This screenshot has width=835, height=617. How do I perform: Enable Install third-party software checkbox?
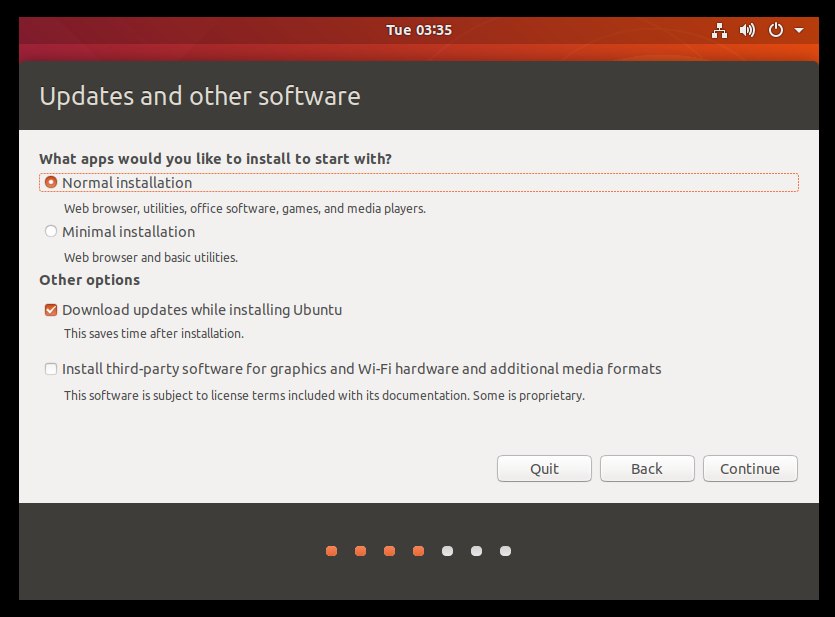tap(51, 369)
